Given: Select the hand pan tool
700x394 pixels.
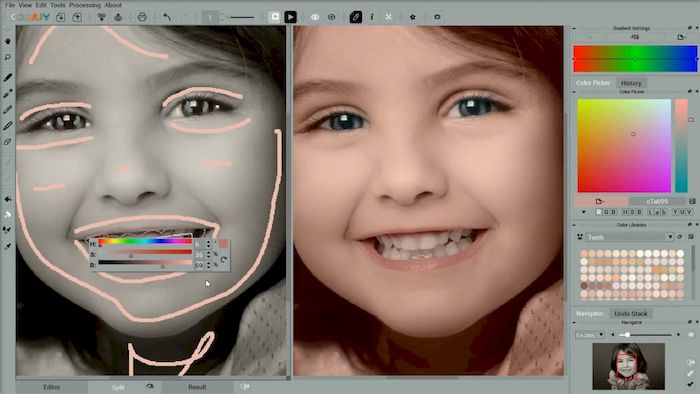Looking at the screenshot, I should pos(8,41).
